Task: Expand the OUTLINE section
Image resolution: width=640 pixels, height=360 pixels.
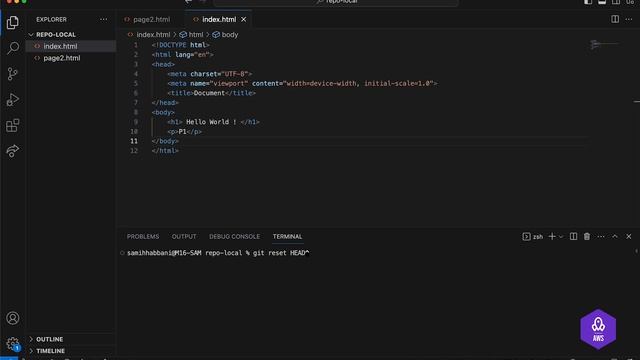Action: (71, 339)
